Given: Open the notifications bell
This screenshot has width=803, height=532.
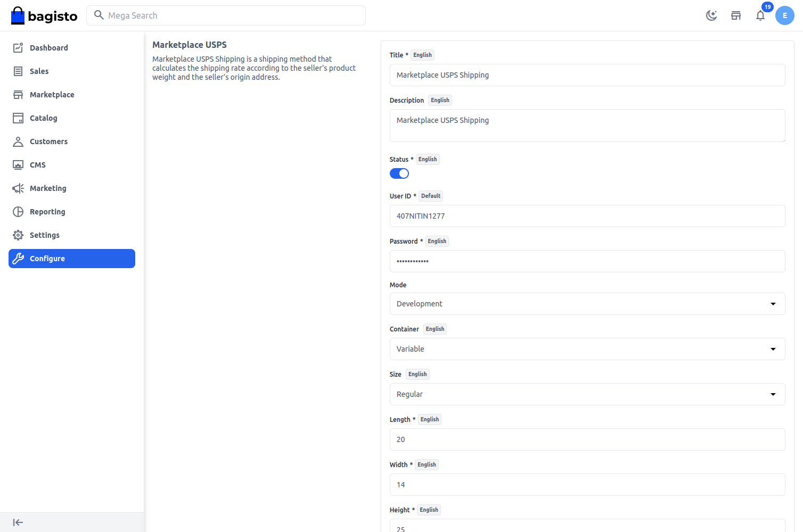Looking at the screenshot, I should point(760,15).
